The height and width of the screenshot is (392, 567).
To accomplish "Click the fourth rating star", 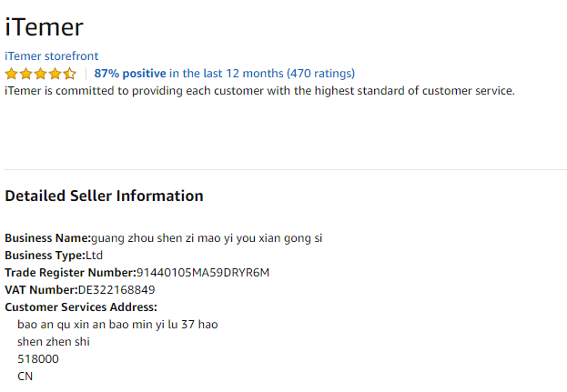I will click(56, 74).
